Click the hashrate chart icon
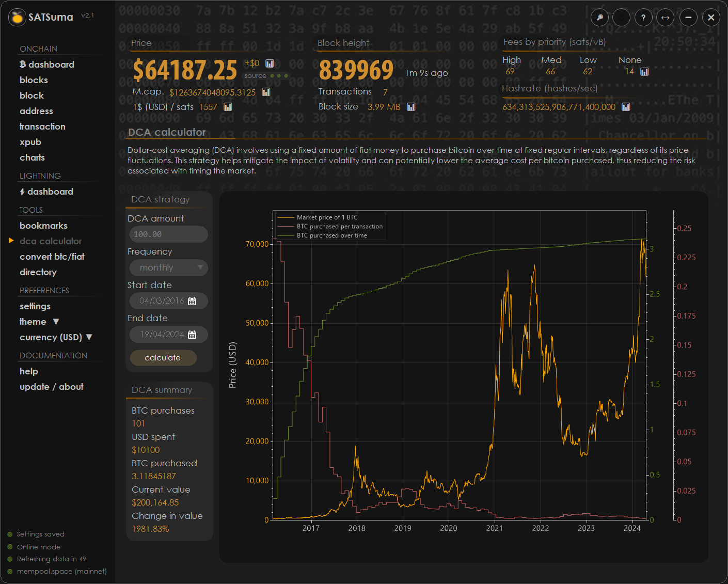 [x=626, y=107]
